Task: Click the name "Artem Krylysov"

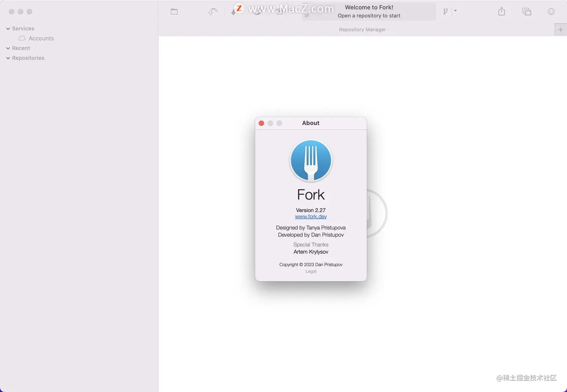Action: (311, 252)
